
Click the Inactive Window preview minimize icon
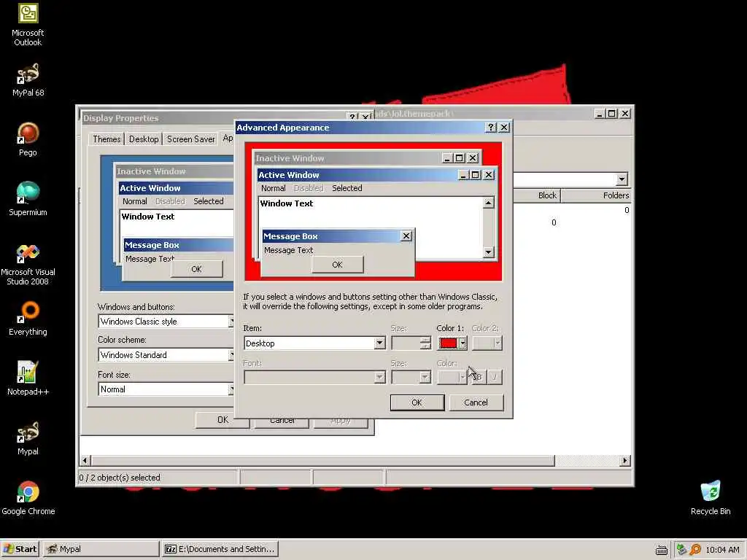(x=447, y=158)
